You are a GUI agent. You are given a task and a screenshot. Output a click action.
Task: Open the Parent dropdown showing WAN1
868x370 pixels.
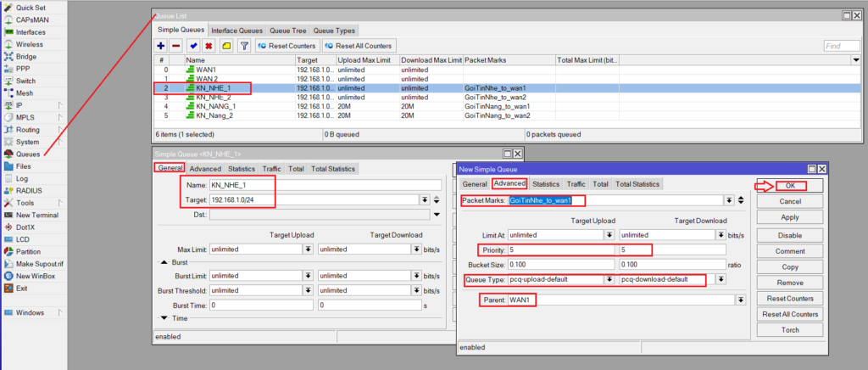[740, 300]
